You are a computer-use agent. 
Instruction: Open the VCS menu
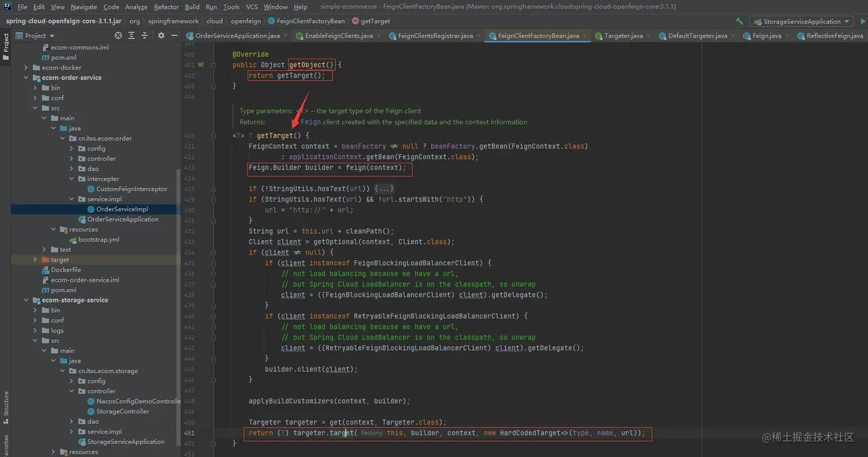point(251,7)
